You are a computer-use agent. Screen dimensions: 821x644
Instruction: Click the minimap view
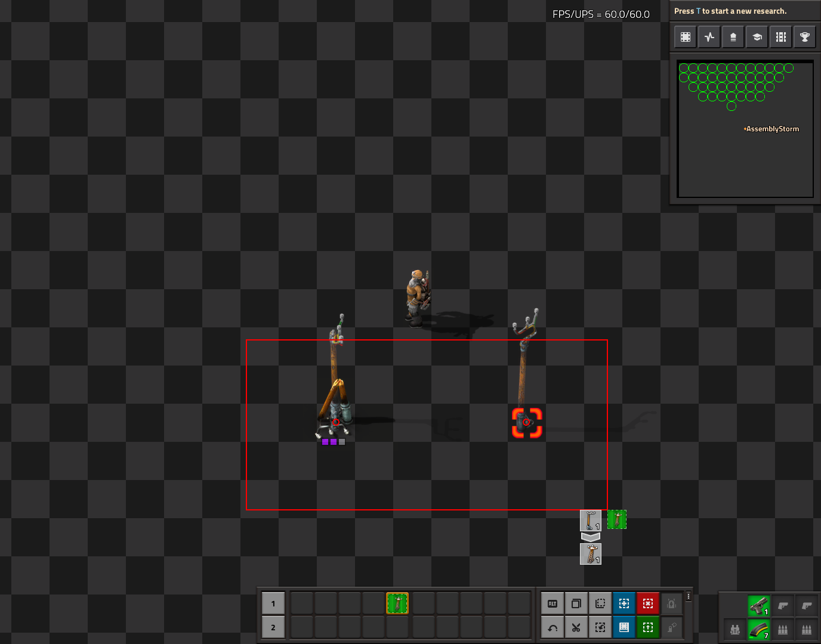(746, 129)
